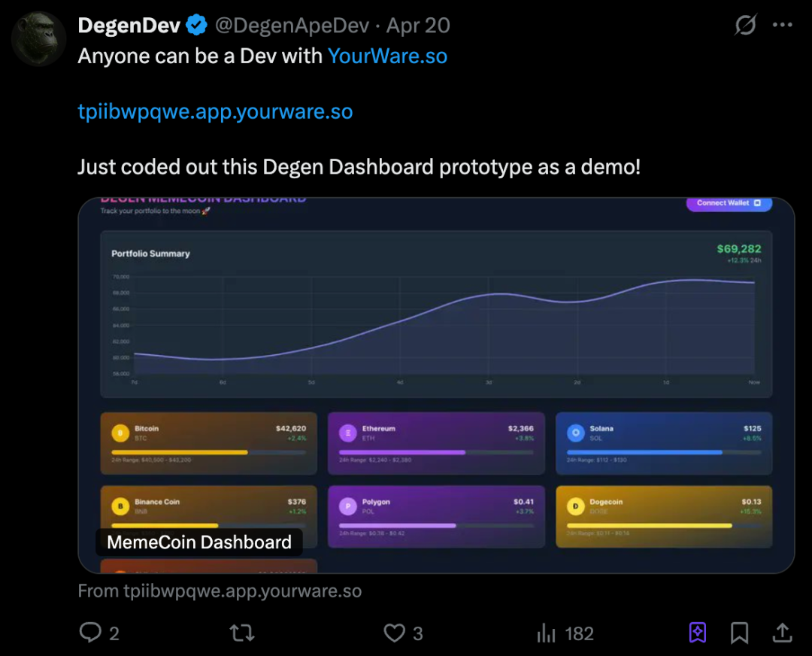This screenshot has width=812, height=656.
Task: Open the Grok circle-slash icon
Action: click(745, 26)
